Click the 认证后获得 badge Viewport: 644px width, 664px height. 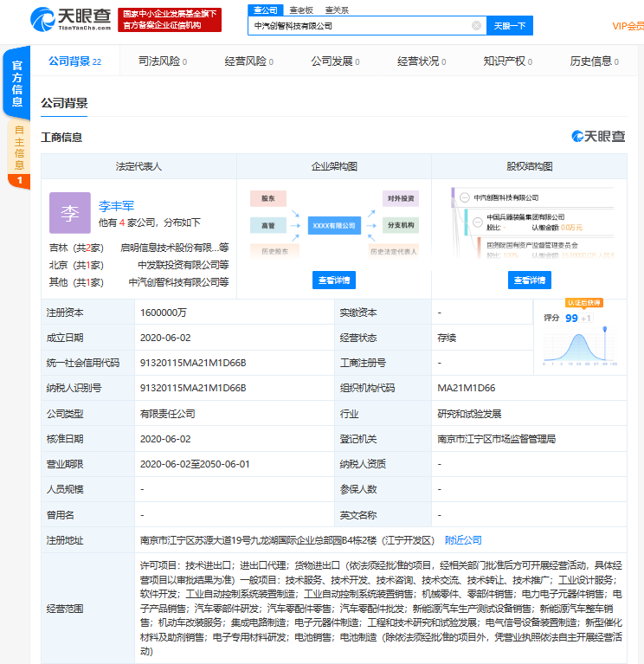tap(584, 303)
